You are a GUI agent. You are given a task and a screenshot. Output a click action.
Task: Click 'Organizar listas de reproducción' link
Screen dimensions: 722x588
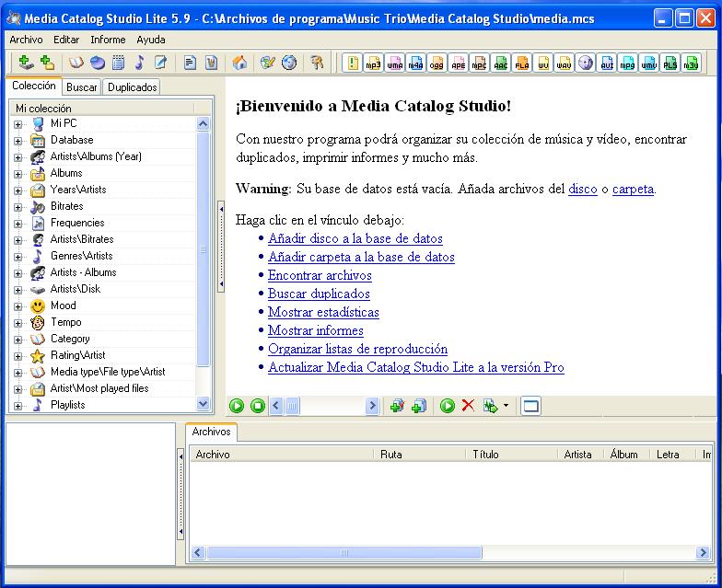click(x=357, y=349)
